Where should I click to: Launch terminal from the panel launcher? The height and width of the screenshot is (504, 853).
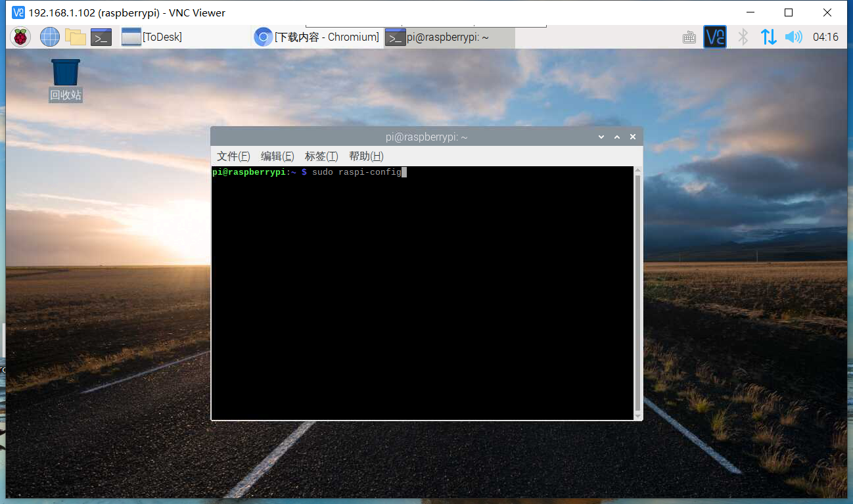(x=101, y=37)
